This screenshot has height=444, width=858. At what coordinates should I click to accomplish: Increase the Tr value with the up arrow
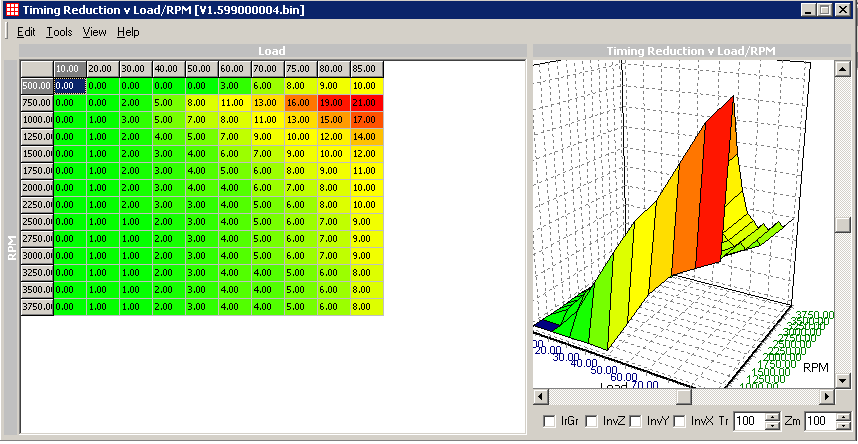(x=771, y=418)
